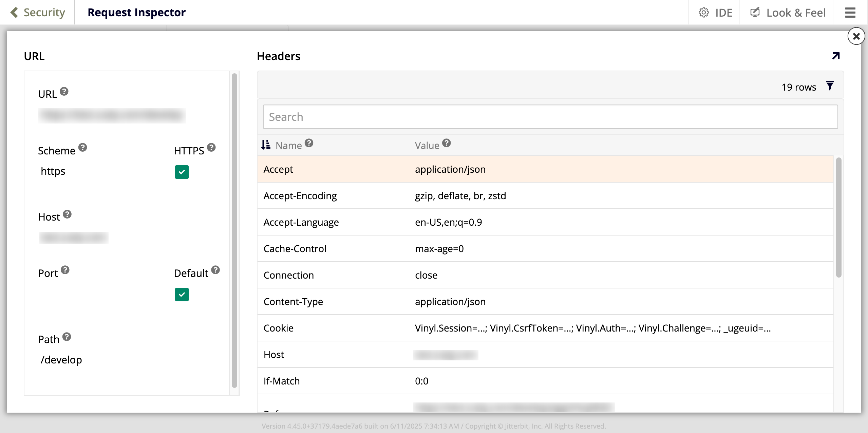
Task: Sort by the Name column header
Action: (x=288, y=146)
